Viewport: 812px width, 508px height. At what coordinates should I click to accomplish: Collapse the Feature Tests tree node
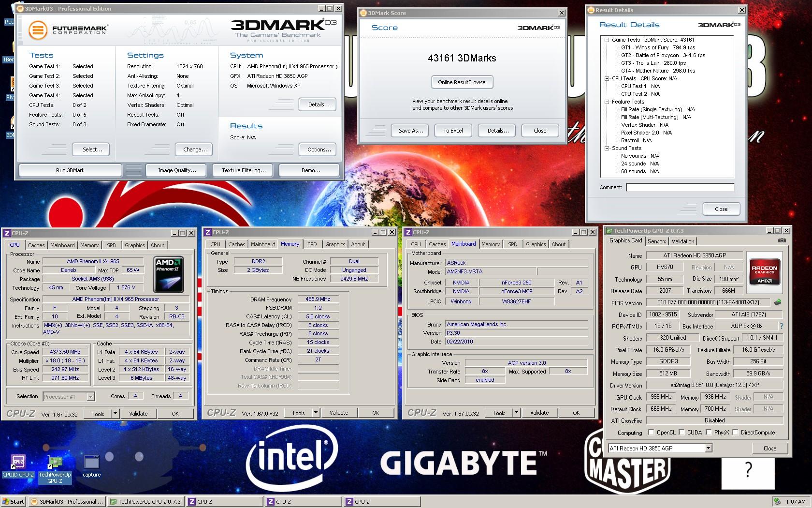(x=607, y=102)
